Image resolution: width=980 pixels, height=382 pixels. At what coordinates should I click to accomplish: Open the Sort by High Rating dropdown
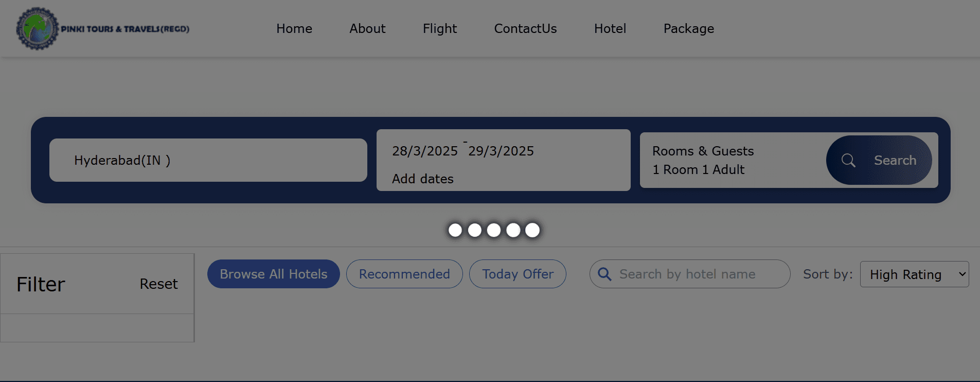(x=915, y=274)
